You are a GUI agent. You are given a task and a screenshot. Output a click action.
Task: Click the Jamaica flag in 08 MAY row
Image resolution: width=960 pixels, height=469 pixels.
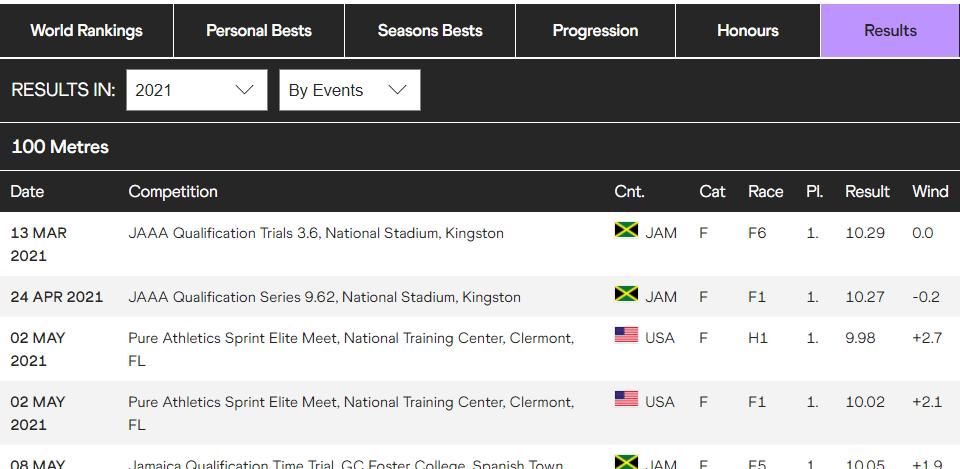(626, 462)
